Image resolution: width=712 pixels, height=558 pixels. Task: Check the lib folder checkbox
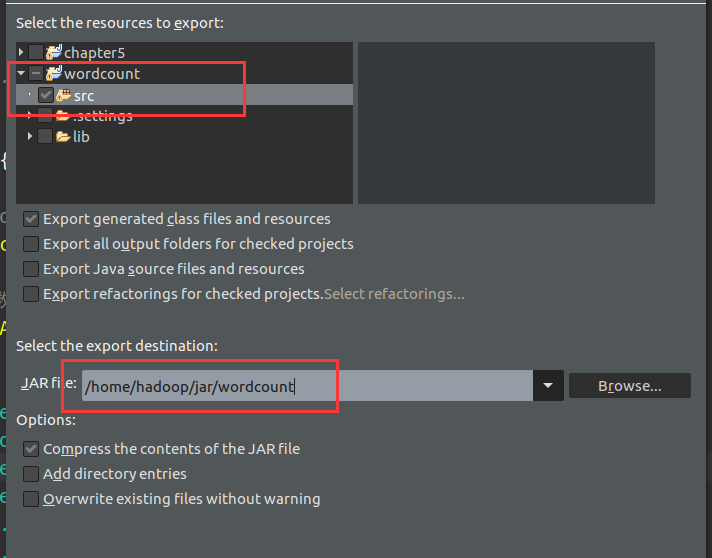45,136
